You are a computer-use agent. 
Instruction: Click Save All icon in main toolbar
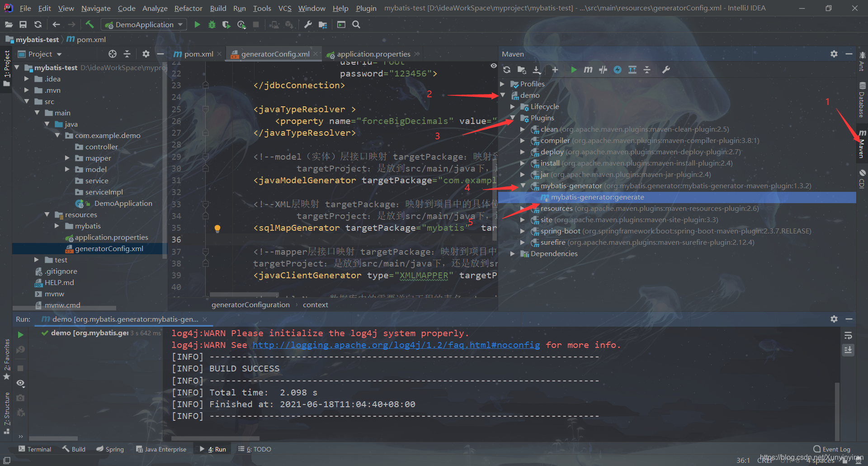[x=23, y=24]
